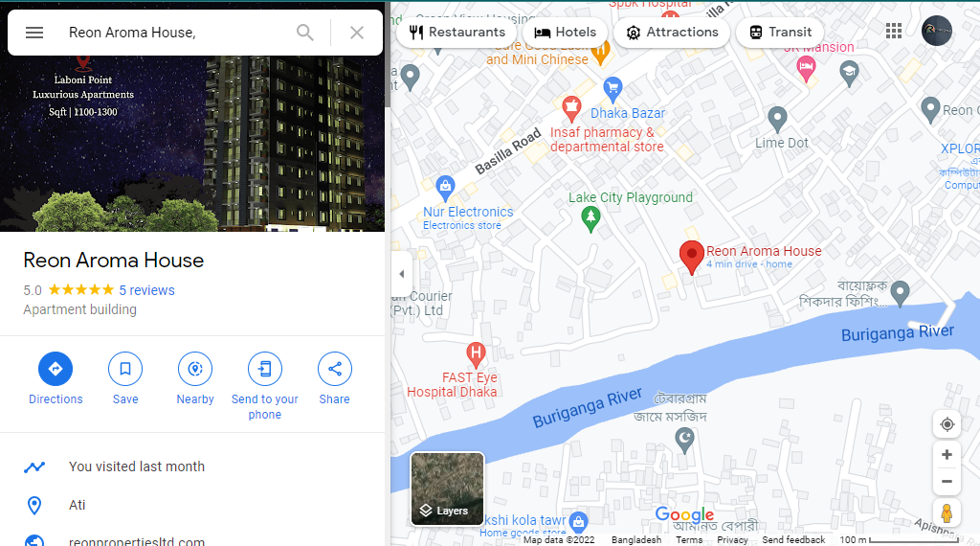Focus the search box with Reon Aroma House
Viewport: 980px width, 546px height.
175,33
